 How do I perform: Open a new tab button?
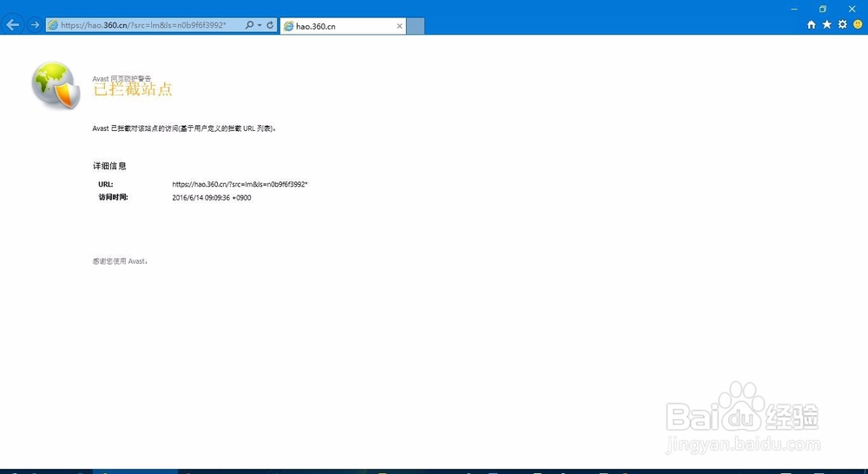(416, 26)
